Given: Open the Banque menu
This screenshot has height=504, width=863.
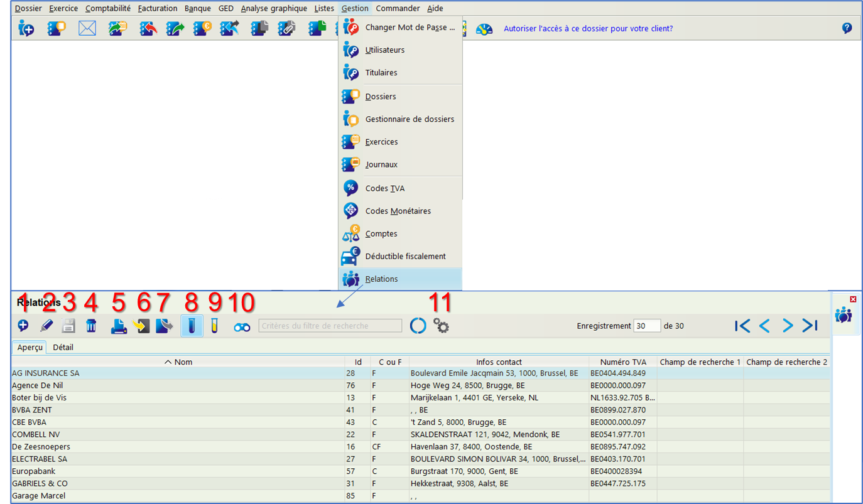Looking at the screenshot, I should click(x=198, y=8).
